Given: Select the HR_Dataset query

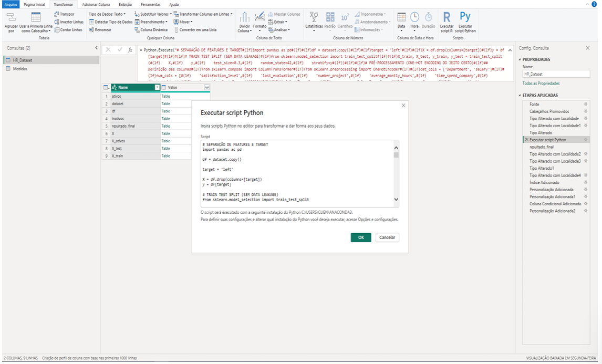Looking at the screenshot, I should point(51,60).
